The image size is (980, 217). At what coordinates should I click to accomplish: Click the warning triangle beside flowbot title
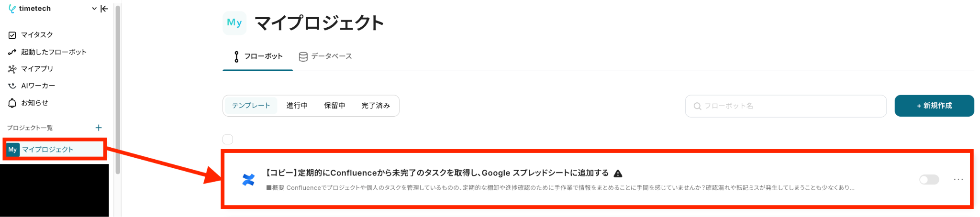(618, 173)
